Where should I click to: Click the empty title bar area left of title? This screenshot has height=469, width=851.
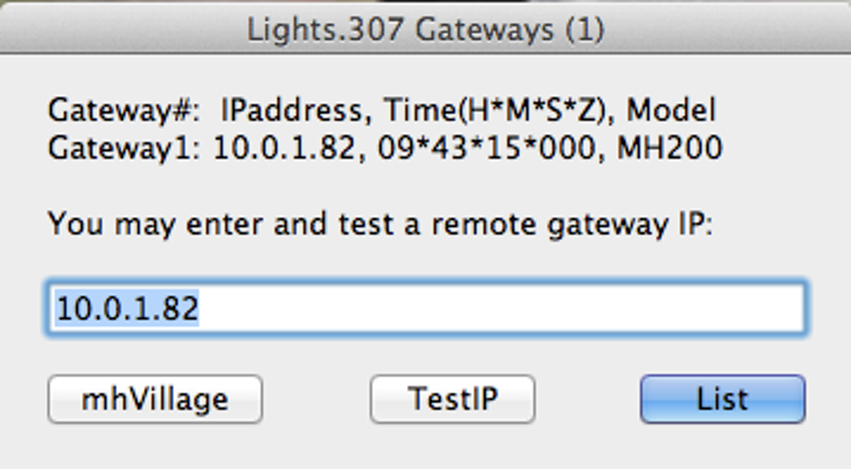120,30
